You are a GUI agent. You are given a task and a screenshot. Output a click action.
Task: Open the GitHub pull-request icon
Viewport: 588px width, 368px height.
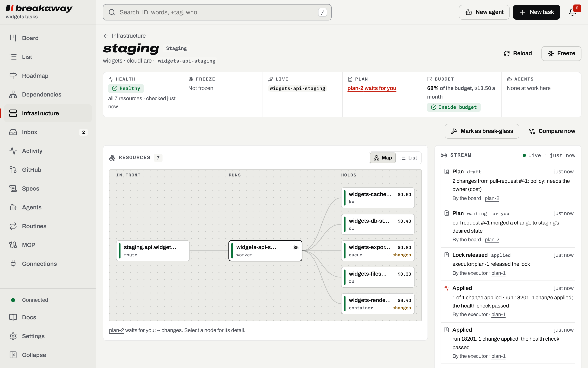click(x=13, y=170)
